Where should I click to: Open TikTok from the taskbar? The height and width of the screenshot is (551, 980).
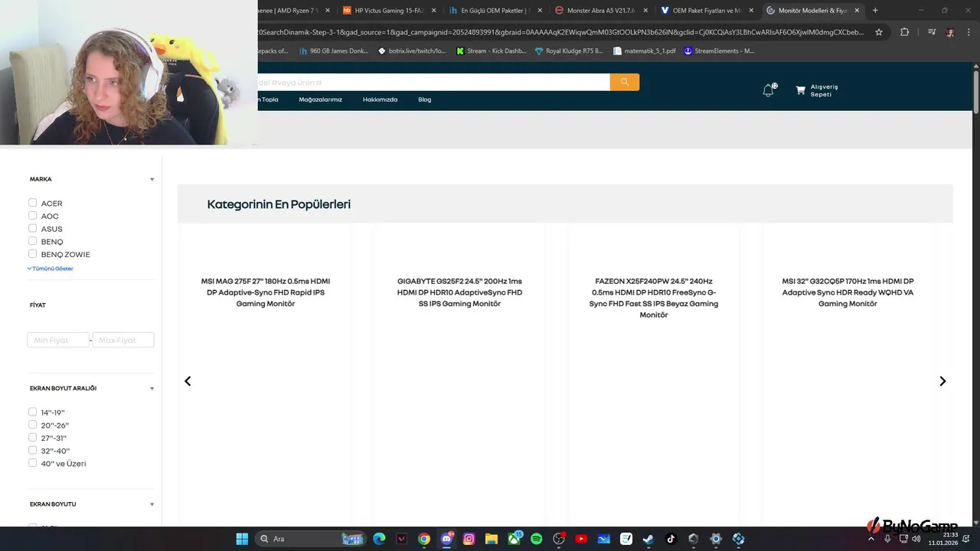click(671, 539)
